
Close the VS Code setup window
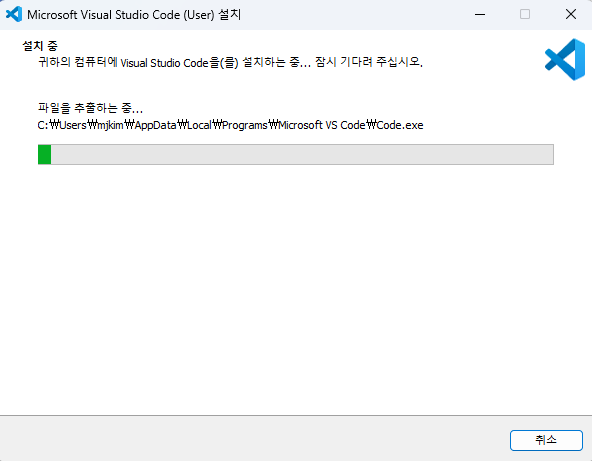coord(570,14)
